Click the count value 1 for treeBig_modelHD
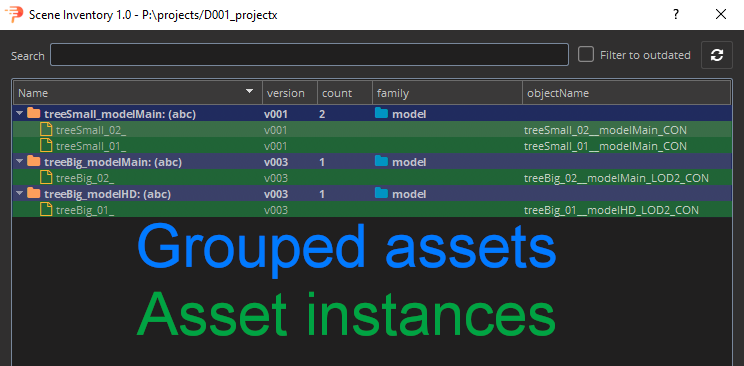 pyautogui.click(x=322, y=194)
